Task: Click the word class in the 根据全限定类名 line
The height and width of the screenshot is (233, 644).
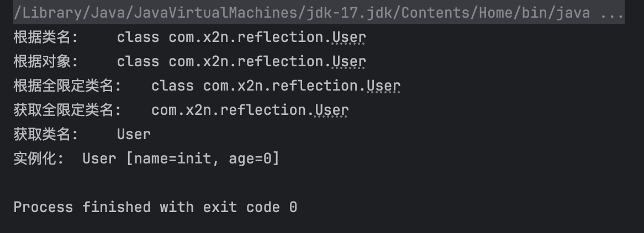Action: (x=172, y=86)
